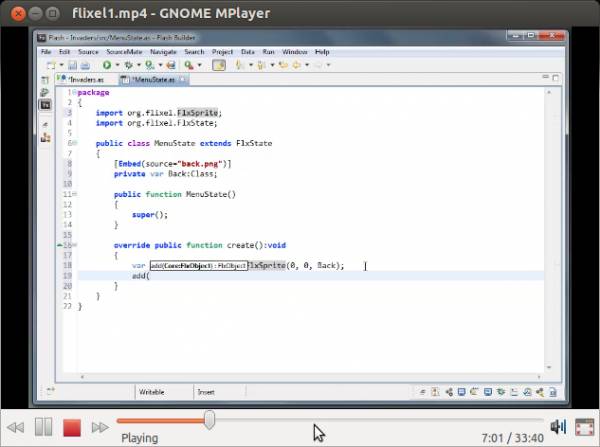Open the Data menu
Viewport: 600px width, 447px height.
248,52
